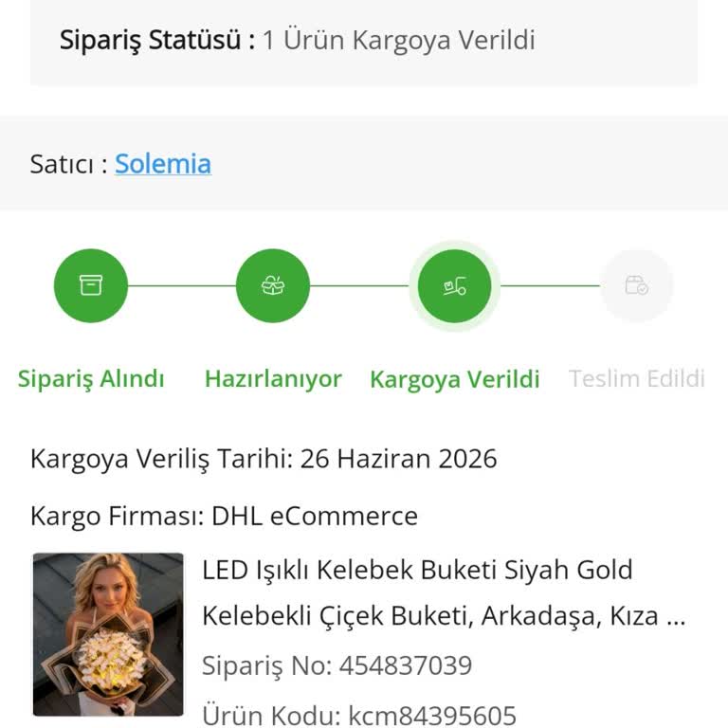Open the butterfly bouquet product thumbnail

point(108,634)
